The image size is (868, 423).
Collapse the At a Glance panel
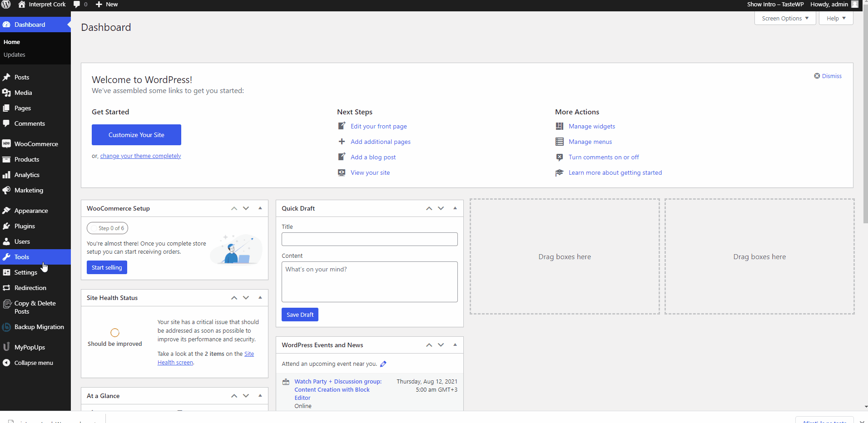(259, 395)
